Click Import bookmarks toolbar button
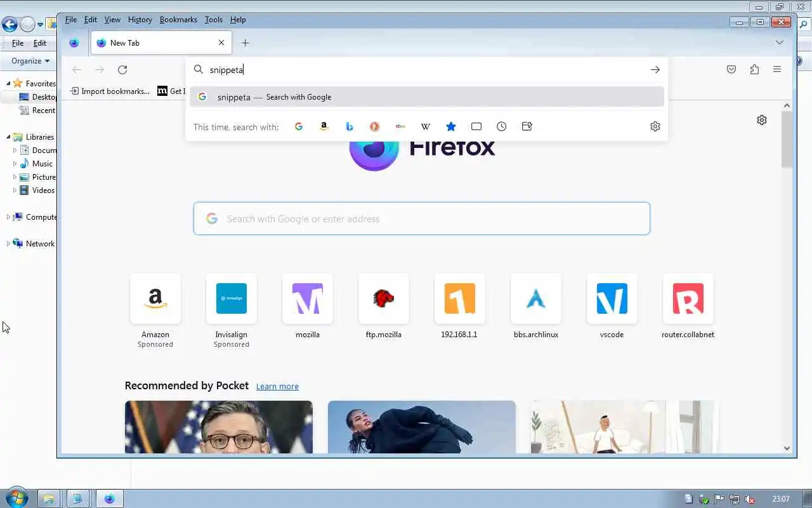 (110, 91)
